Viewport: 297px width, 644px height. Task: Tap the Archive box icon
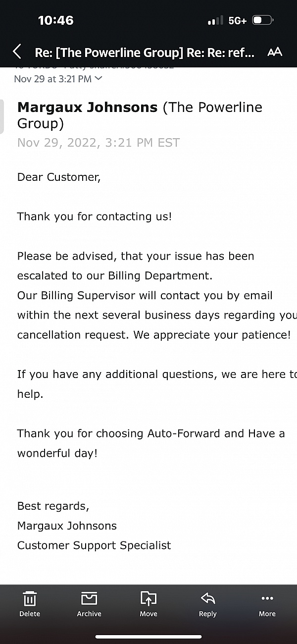(89, 599)
